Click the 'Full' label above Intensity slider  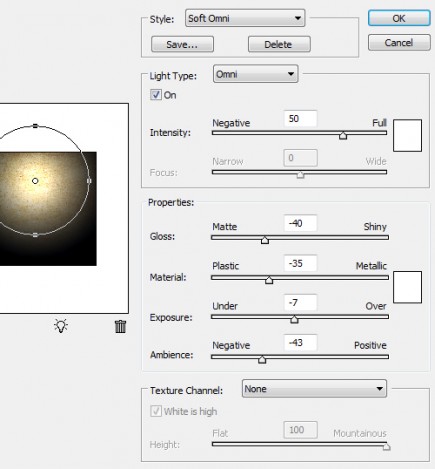(379, 123)
